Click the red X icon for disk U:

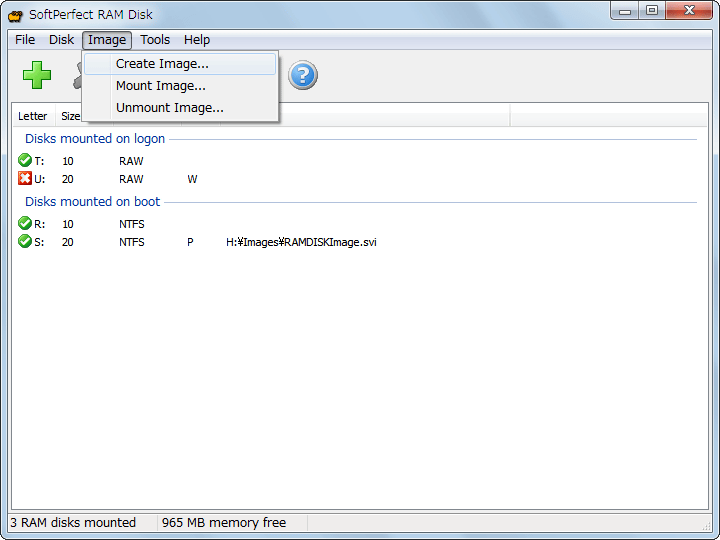point(24,178)
